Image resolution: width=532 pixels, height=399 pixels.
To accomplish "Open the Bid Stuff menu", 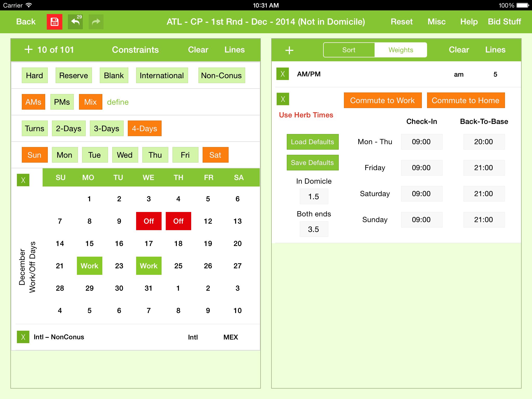I will [x=504, y=22].
